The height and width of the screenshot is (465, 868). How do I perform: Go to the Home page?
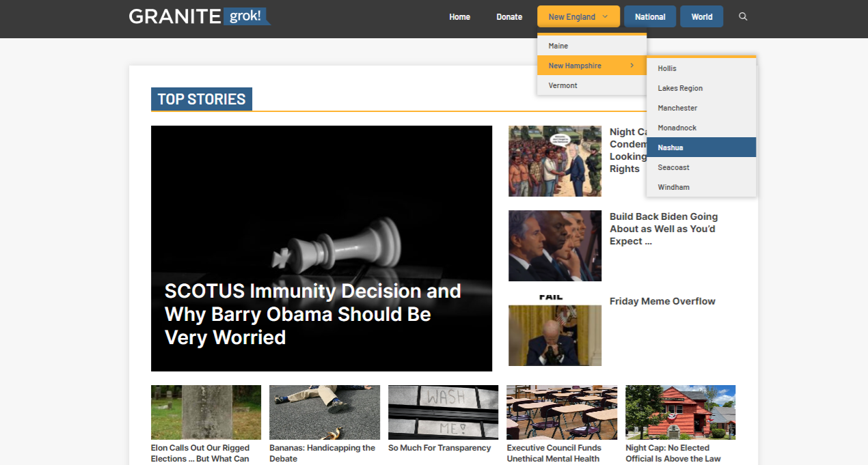pyautogui.click(x=459, y=17)
